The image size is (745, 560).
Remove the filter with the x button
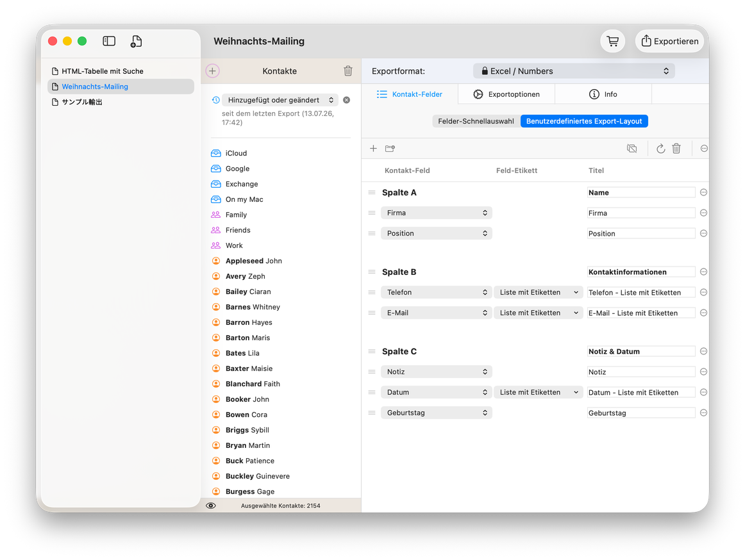[x=346, y=100]
